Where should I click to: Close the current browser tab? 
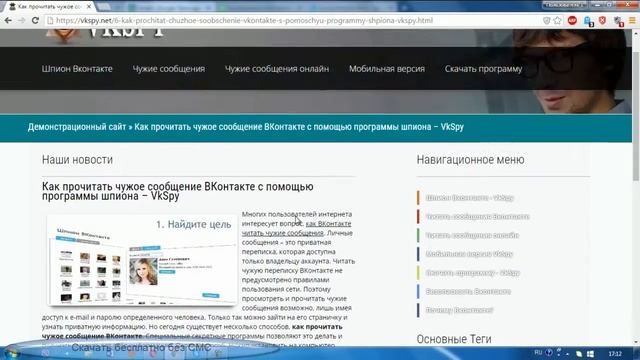[89, 7]
